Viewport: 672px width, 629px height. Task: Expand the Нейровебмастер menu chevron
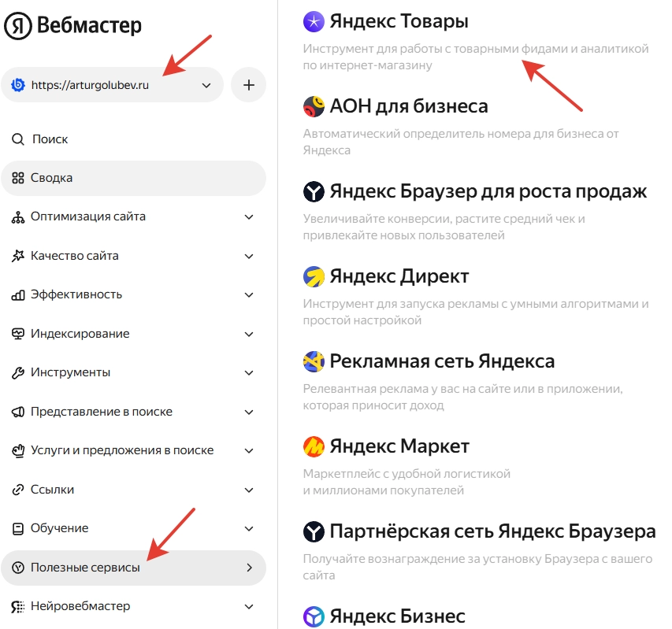[x=249, y=606]
